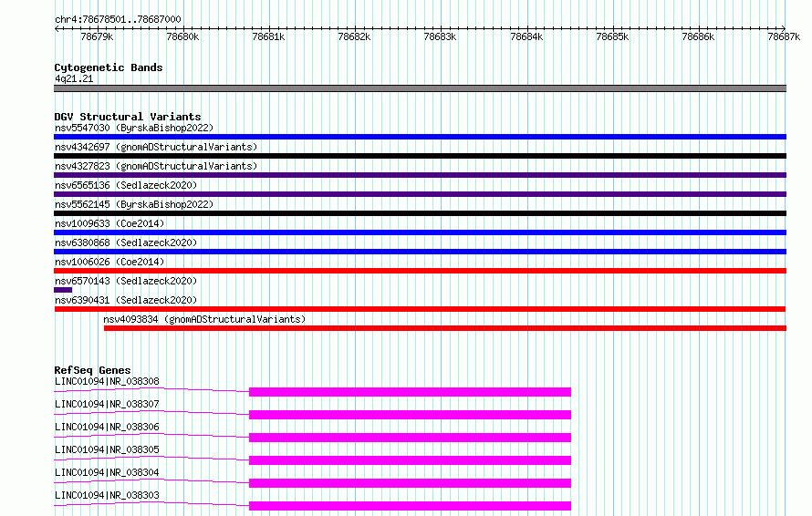
Task: Click the 78681k ruler tick label
Action: tap(268, 36)
